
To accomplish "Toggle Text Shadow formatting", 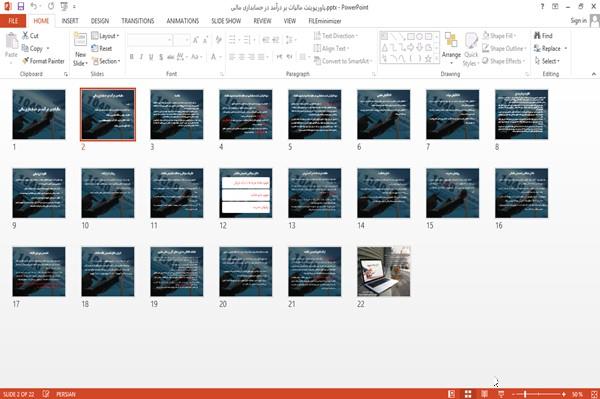I will [x=161, y=57].
